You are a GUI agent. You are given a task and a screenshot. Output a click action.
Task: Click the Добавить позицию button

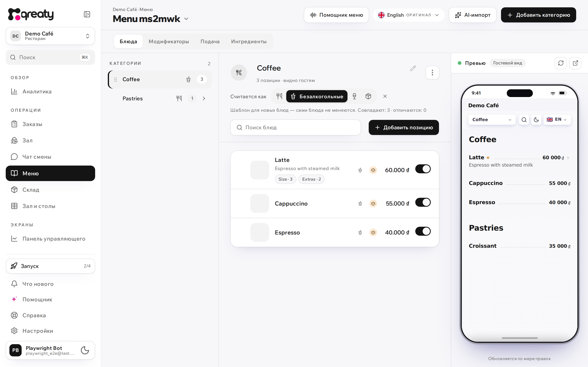(x=404, y=127)
